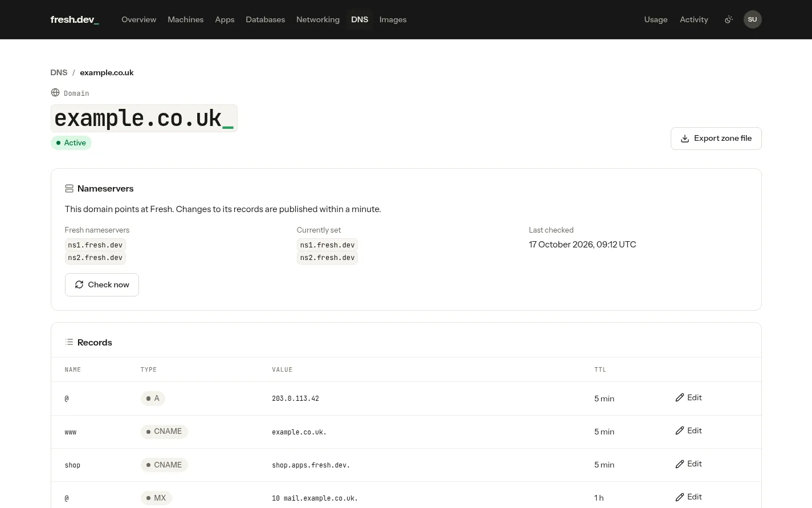Click the example.co.uk domain title field

tap(144, 119)
